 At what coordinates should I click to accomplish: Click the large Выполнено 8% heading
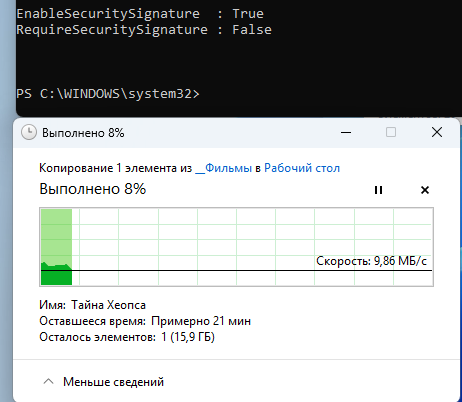click(x=93, y=189)
